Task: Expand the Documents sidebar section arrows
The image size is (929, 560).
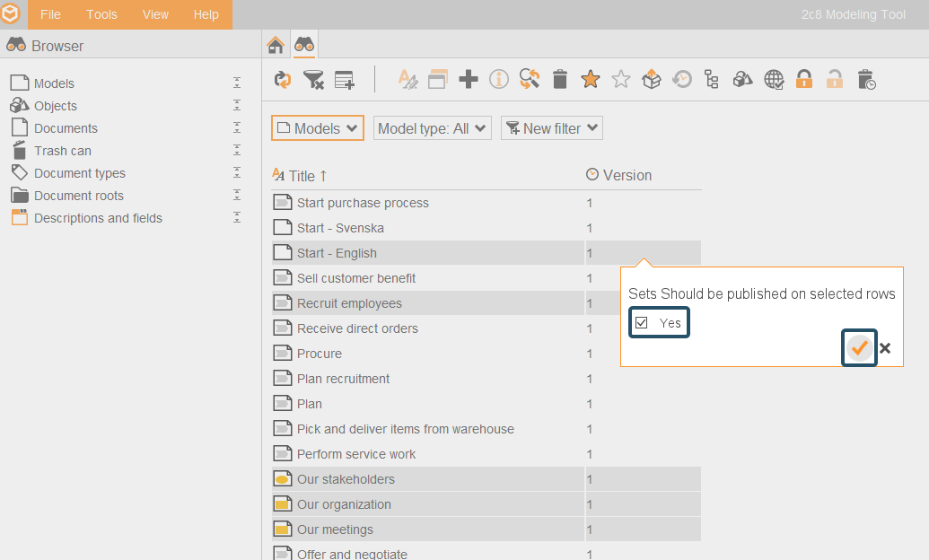Action: (x=237, y=128)
